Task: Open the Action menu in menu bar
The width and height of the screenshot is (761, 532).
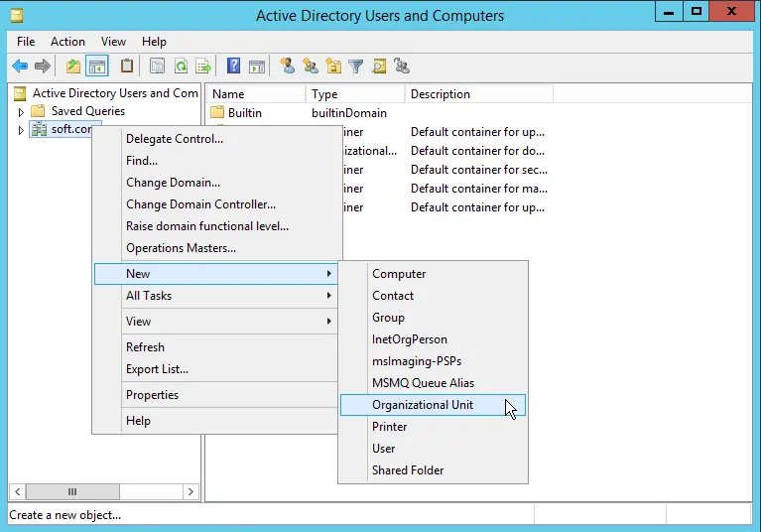Action: (x=67, y=42)
